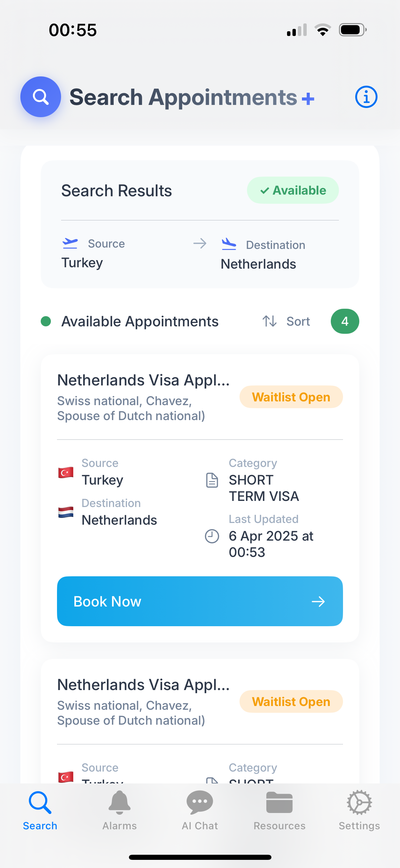Tap the Netherlands flag in first card
Viewport: 400px width, 868px height.
point(66,512)
